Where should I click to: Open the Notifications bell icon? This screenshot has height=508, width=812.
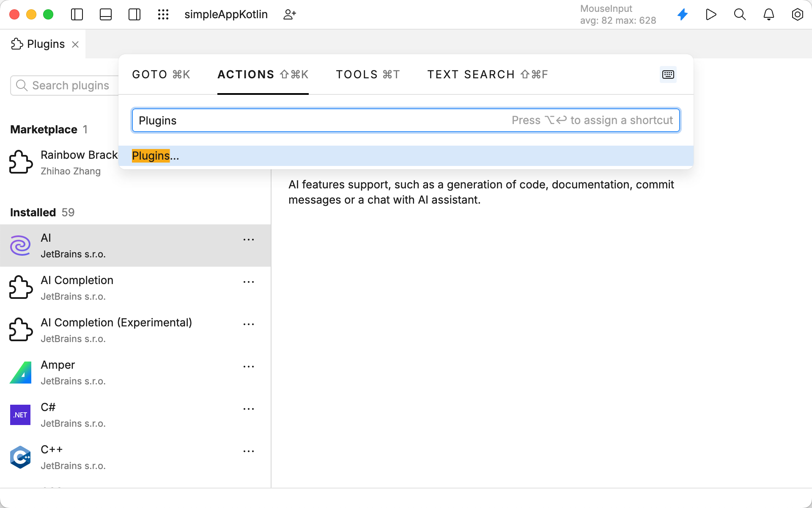(x=769, y=14)
